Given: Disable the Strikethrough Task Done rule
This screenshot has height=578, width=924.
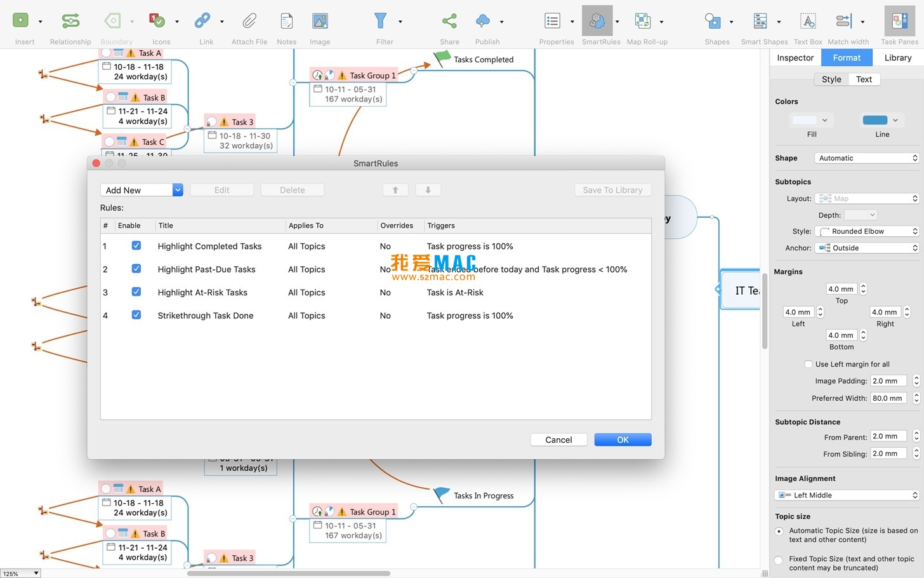Looking at the screenshot, I should [136, 315].
